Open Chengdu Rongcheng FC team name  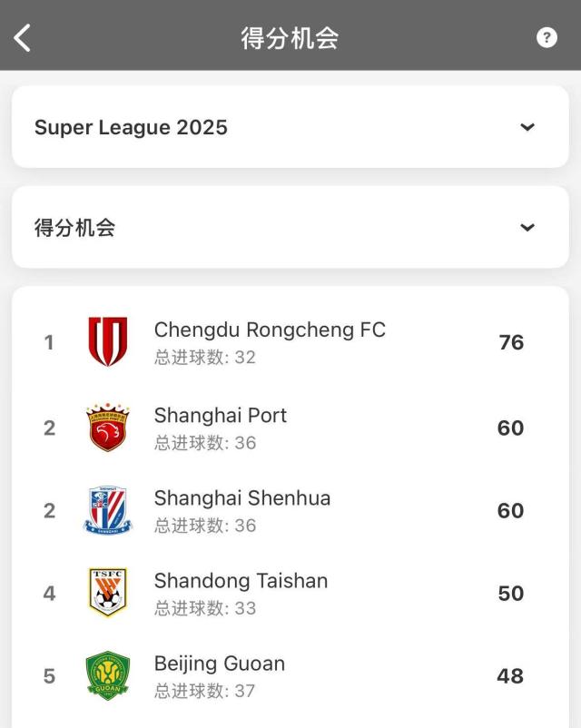pos(270,330)
